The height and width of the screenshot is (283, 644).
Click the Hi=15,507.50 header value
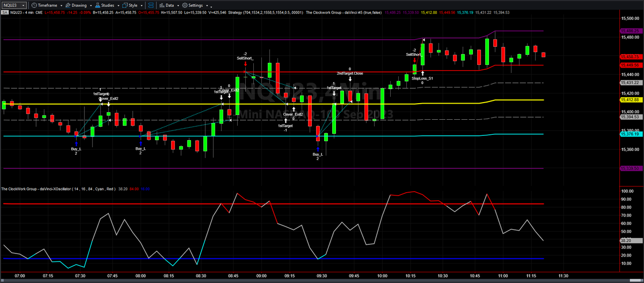tap(171, 12)
